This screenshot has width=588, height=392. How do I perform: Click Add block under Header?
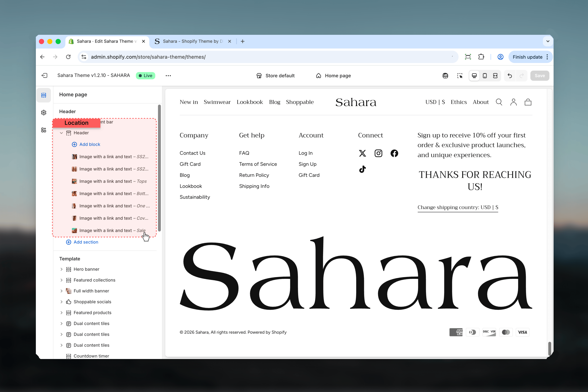86,144
